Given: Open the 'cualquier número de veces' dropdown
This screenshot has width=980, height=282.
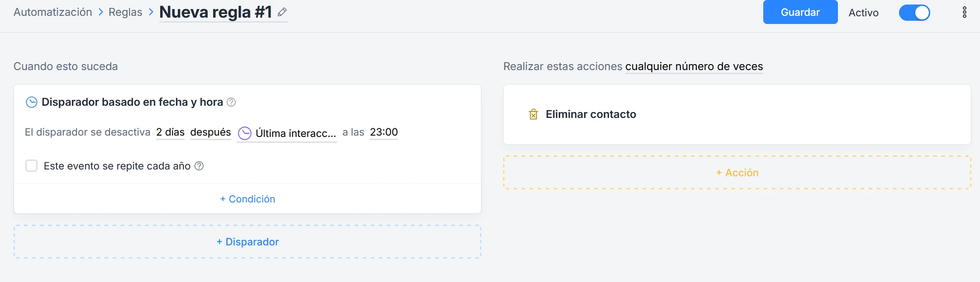Looking at the screenshot, I should click(x=694, y=66).
